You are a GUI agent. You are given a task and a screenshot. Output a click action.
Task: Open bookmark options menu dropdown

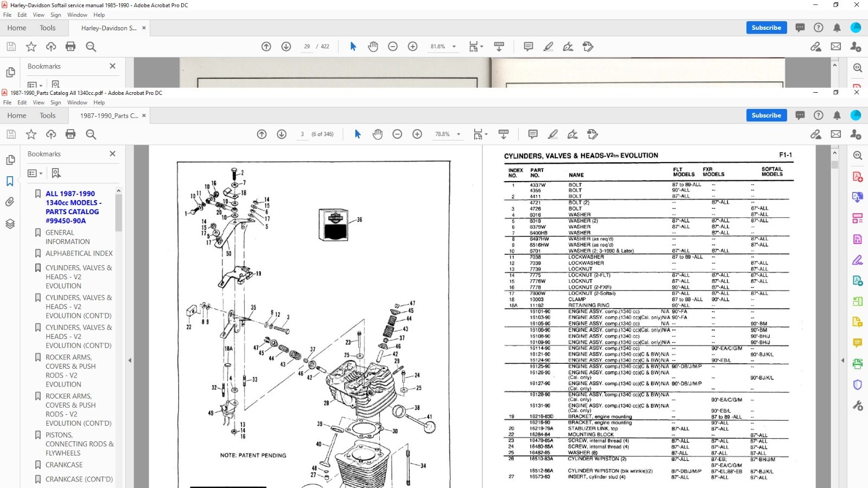point(35,173)
